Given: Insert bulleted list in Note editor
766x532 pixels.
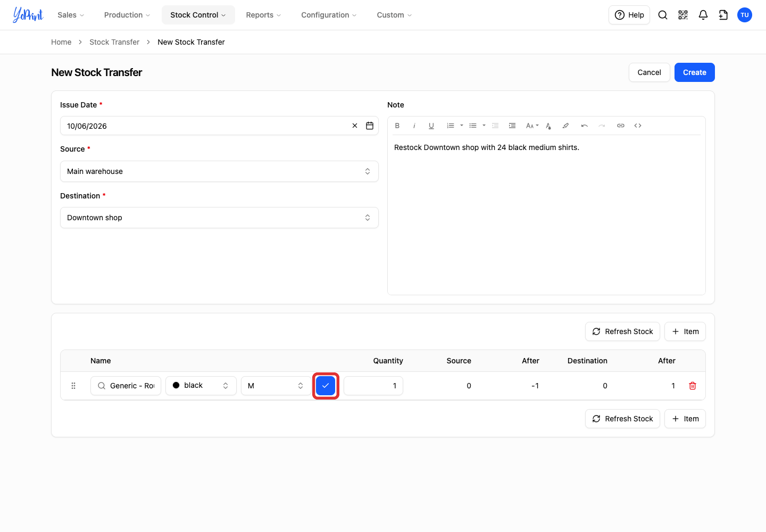Looking at the screenshot, I should [x=473, y=126].
